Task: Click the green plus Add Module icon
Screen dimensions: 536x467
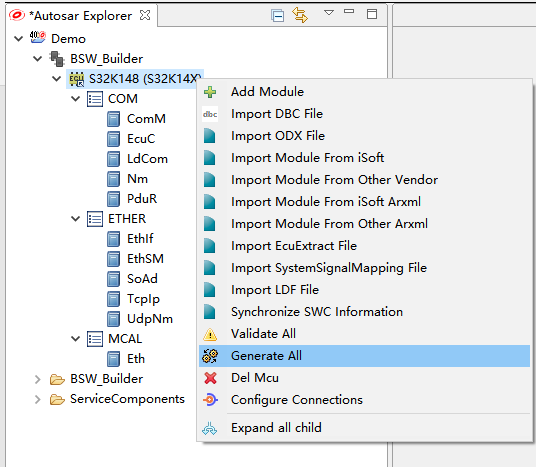Action: click(210, 92)
